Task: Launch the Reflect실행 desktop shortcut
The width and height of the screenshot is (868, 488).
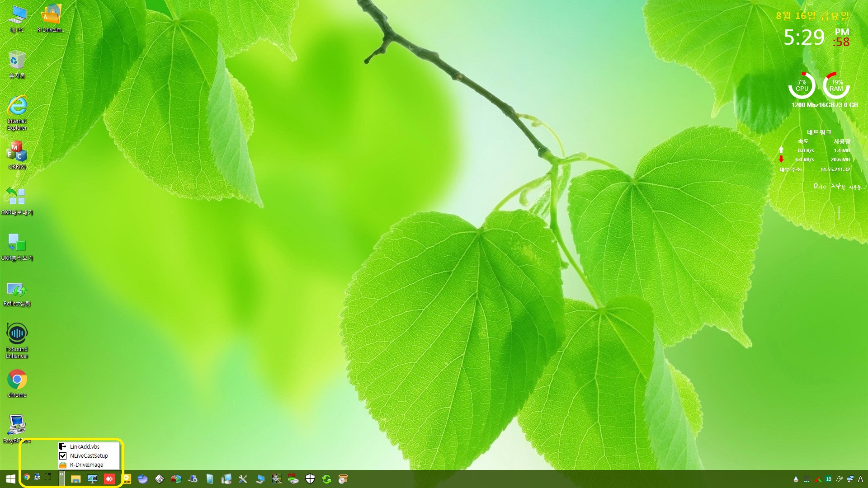Action: [x=17, y=294]
